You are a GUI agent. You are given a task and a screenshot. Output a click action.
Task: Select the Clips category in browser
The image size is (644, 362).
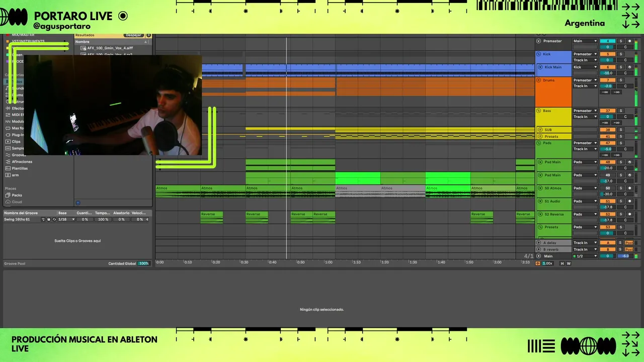(16, 142)
